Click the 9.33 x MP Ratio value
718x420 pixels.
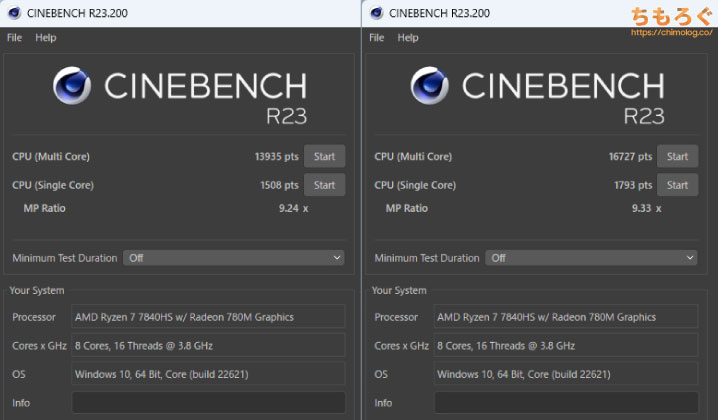647,208
